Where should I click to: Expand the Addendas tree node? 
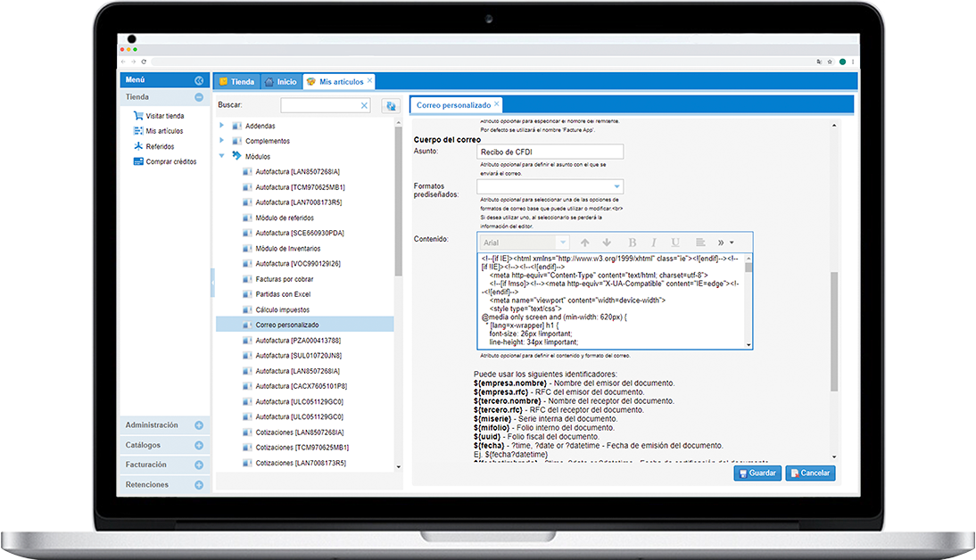pos(221,126)
